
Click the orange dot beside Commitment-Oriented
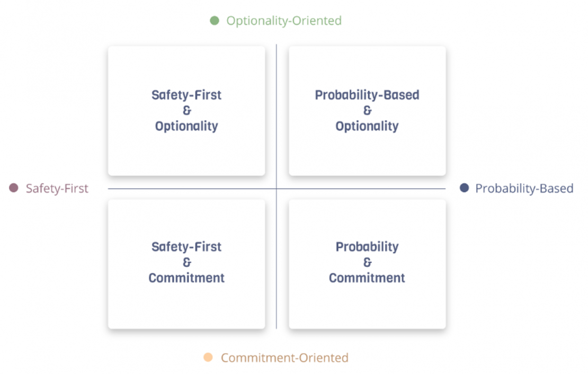(x=208, y=358)
